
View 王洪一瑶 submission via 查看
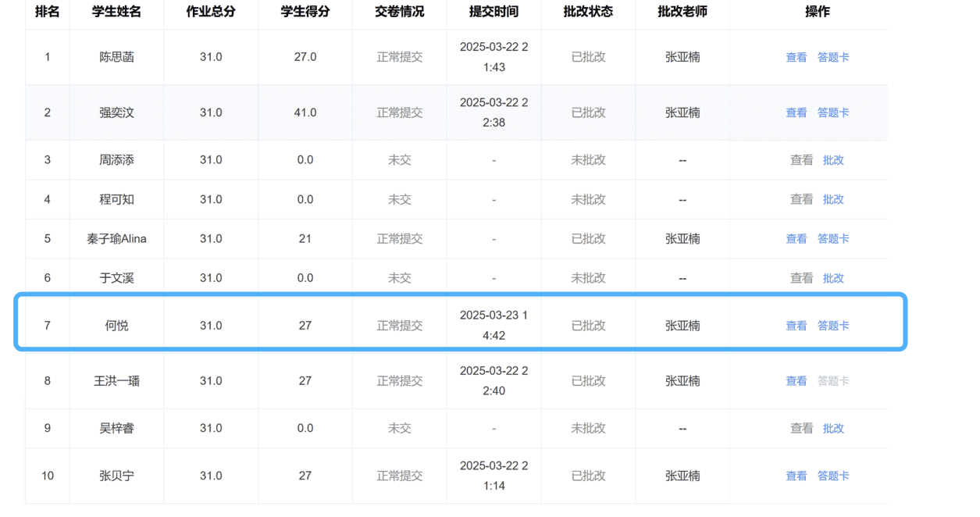click(x=796, y=381)
